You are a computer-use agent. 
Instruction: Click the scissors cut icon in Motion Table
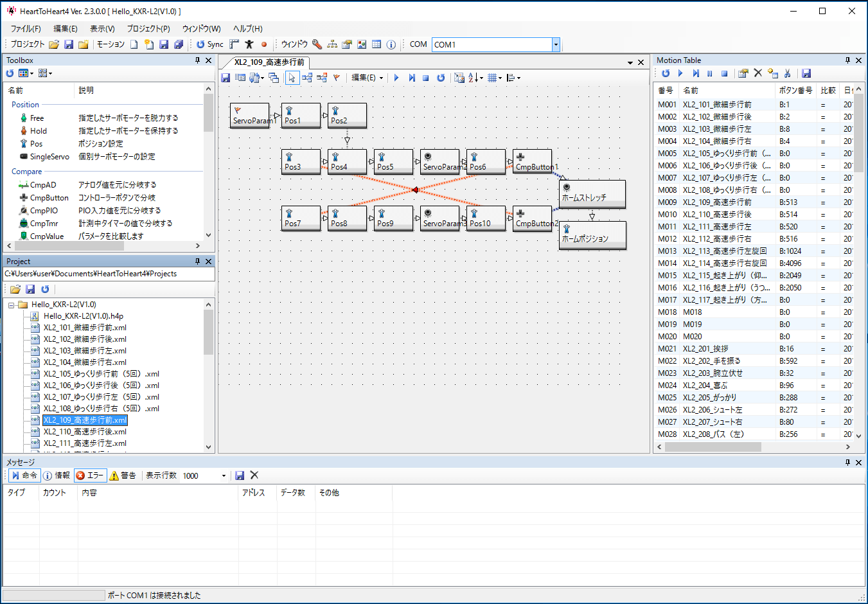(x=788, y=73)
